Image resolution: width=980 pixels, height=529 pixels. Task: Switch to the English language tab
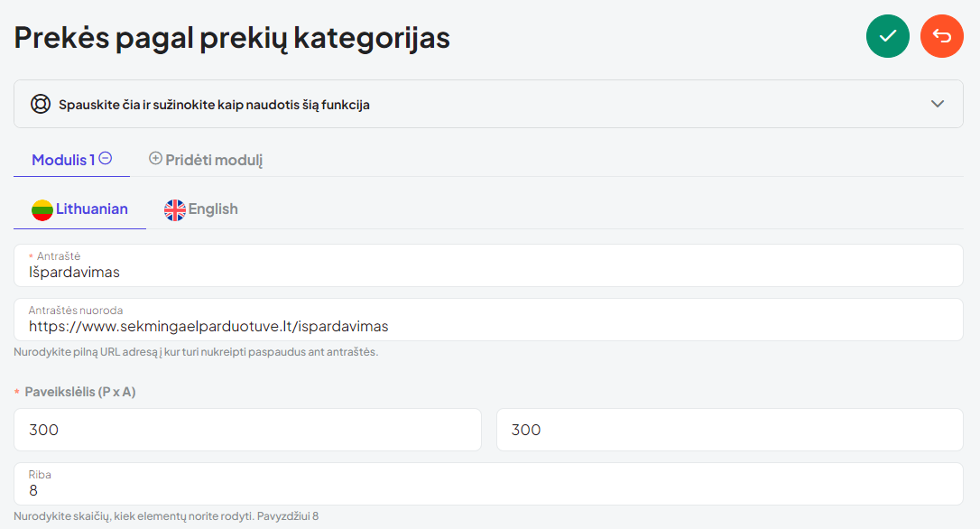(201, 209)
